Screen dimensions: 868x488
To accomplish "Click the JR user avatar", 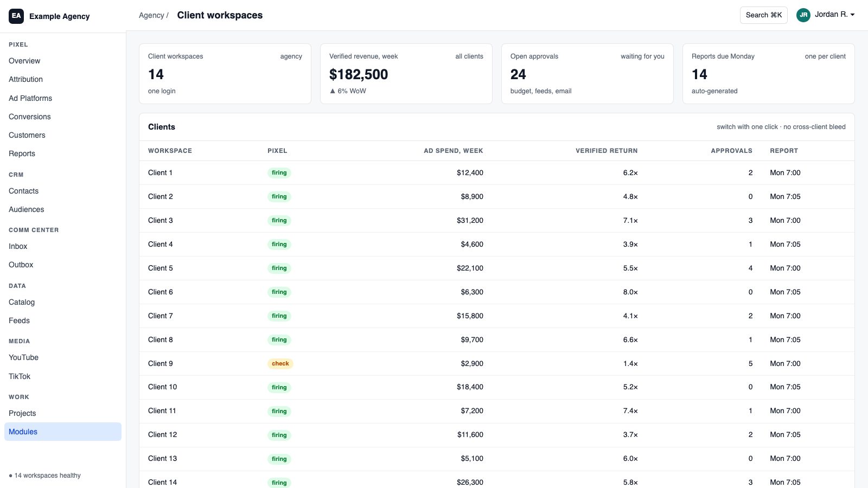I will tap(803, 15).
